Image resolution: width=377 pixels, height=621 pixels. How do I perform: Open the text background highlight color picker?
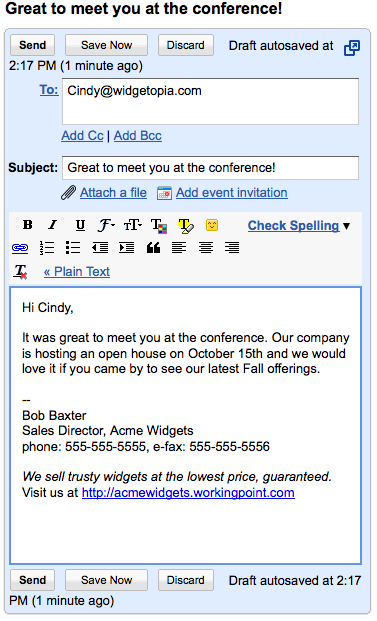(x=186, y=225)
